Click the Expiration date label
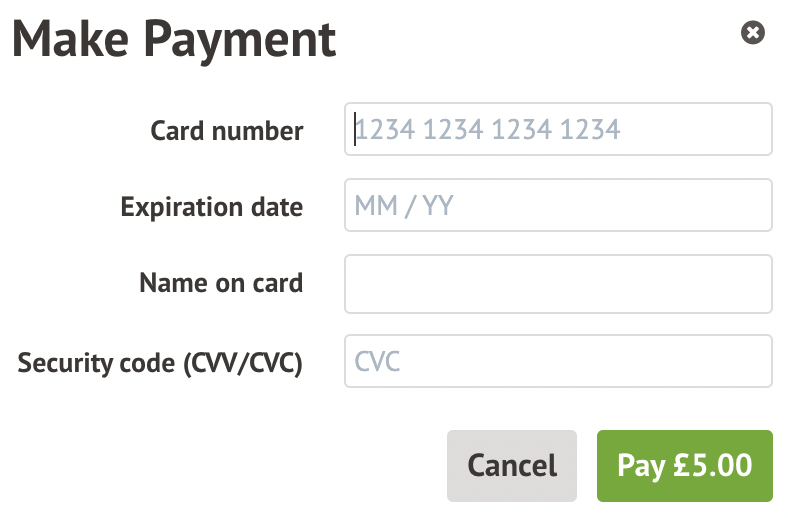This screenshot has height=518, width=788. pyautogui.click(x=211, y=207)
